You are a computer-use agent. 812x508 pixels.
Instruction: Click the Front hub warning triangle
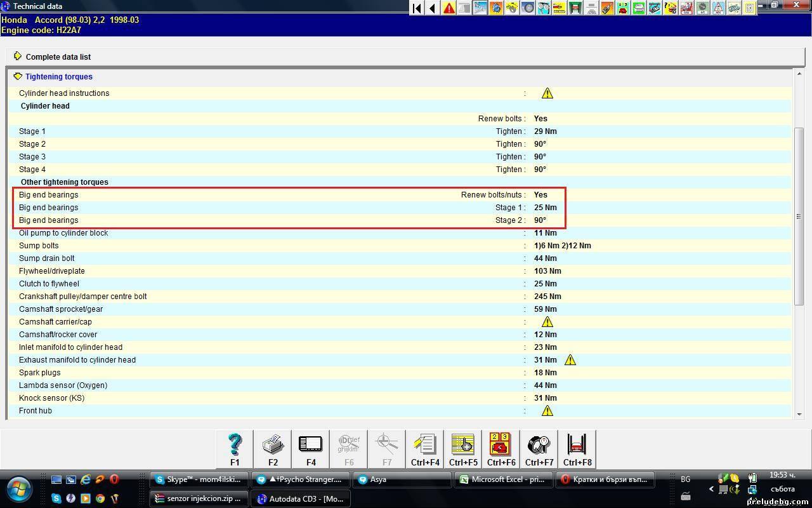tap(547, 411)
